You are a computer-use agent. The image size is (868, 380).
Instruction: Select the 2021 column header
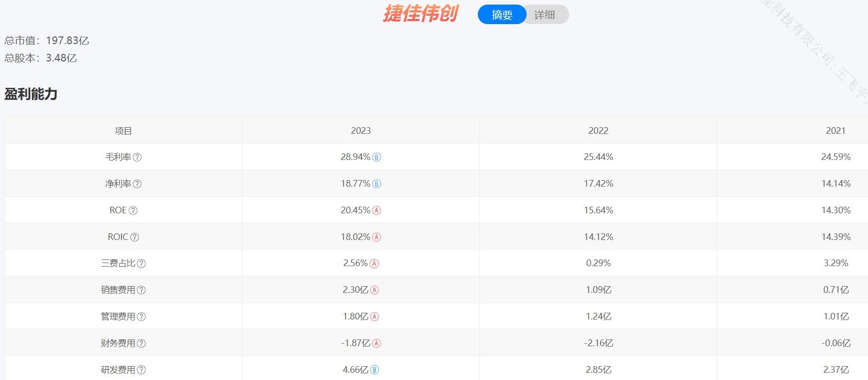pos(836,131)
